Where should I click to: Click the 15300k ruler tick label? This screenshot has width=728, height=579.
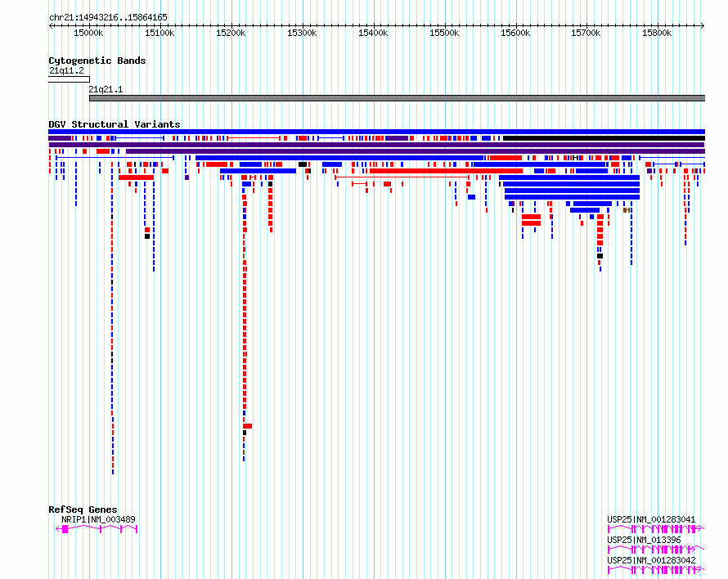[302, 33]
